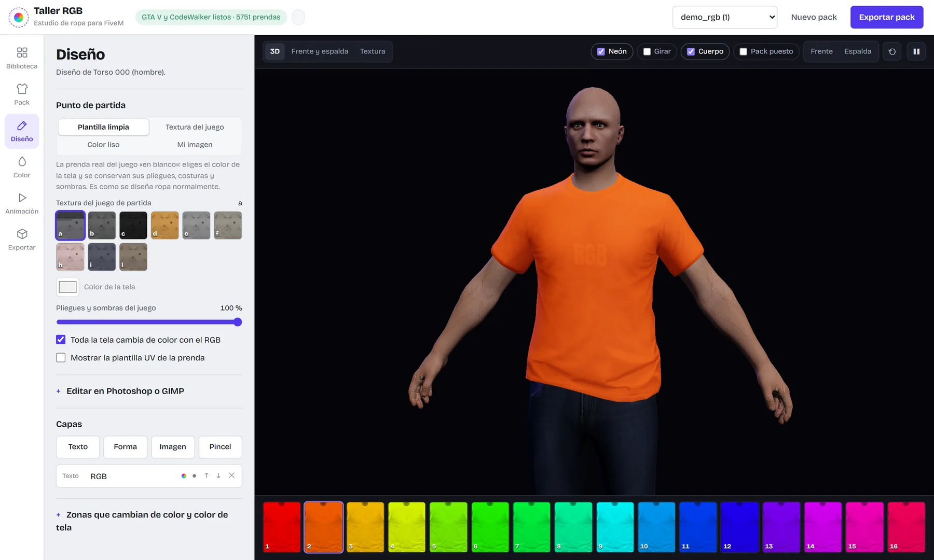
Task: Pause the 3D preview animation
Action: (x=916, y=51)
